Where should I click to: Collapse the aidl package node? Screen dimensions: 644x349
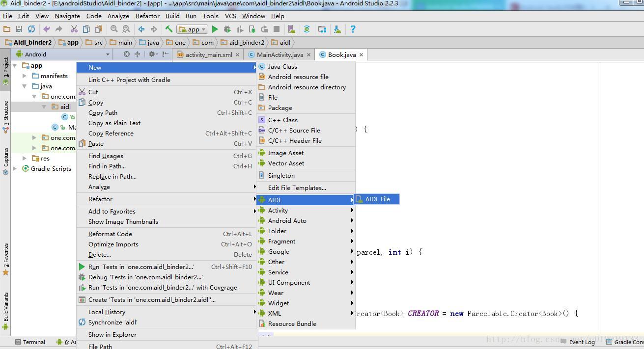point(44,107)
